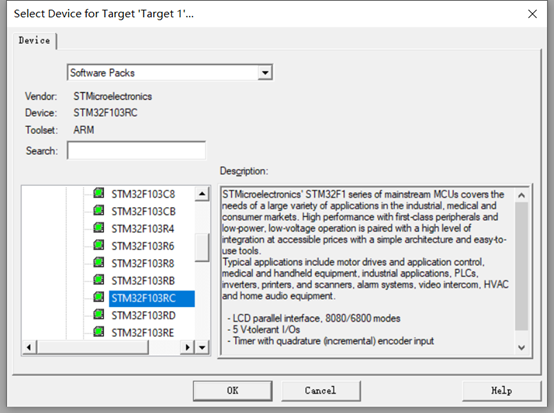Click the 'STMicroelectronics' vendor value

tap(113, 96)
